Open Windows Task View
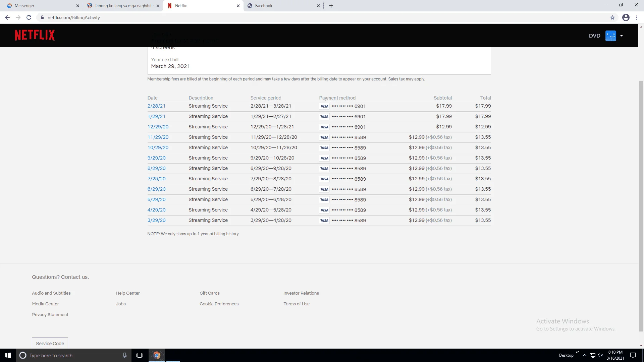This screenshot has width=644, height=362. 140,355
